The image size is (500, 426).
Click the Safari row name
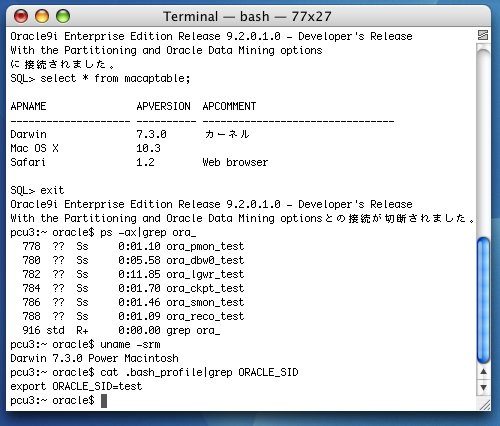tap(28, 162)
